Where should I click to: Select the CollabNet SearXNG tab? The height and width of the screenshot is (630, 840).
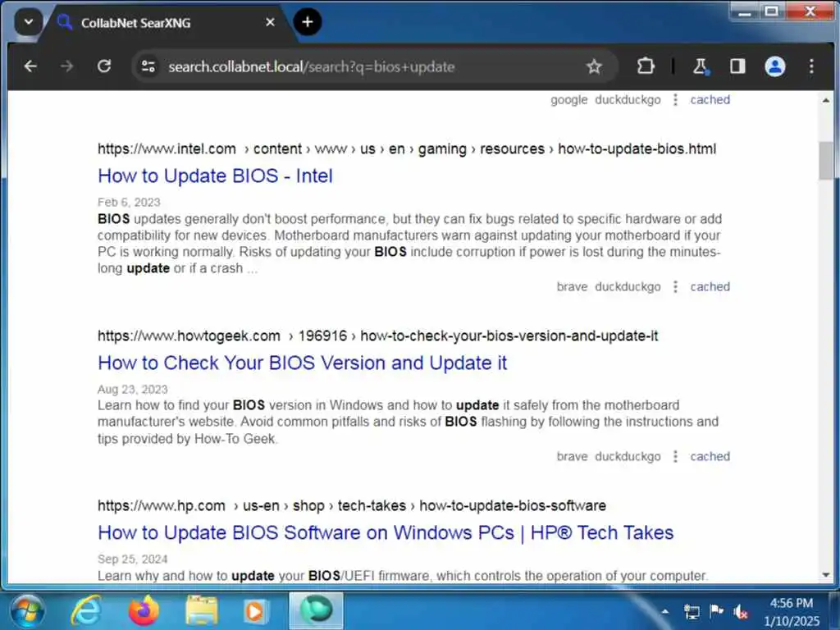(167, 23)
